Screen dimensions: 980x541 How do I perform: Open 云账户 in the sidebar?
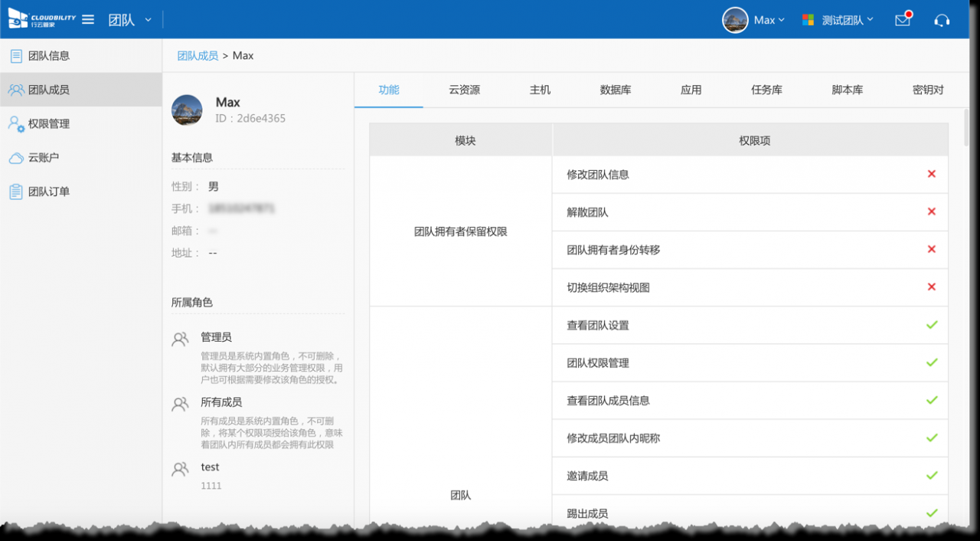point(44,158)
